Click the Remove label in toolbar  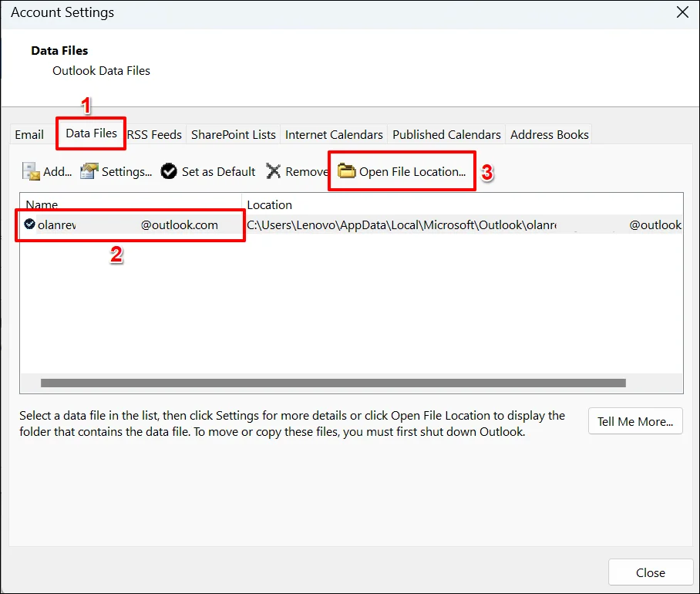coord(307,171)
